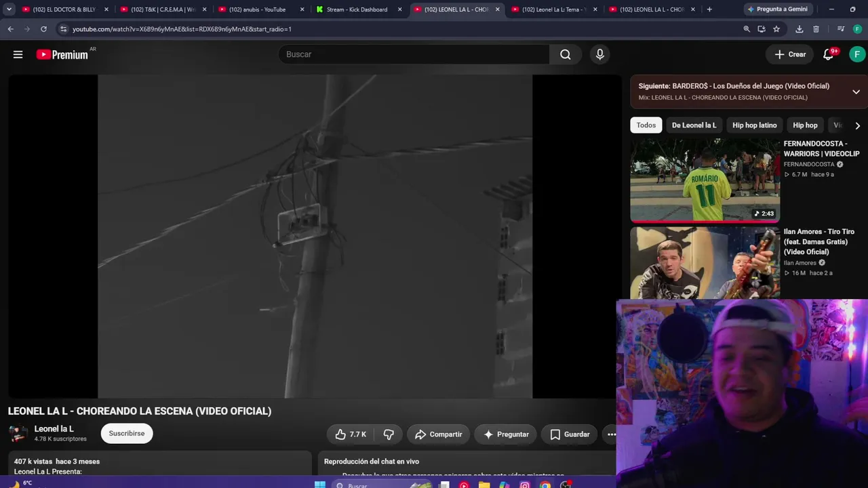Go back to previous page in browser
868x488 pixels.
[10, 29]
